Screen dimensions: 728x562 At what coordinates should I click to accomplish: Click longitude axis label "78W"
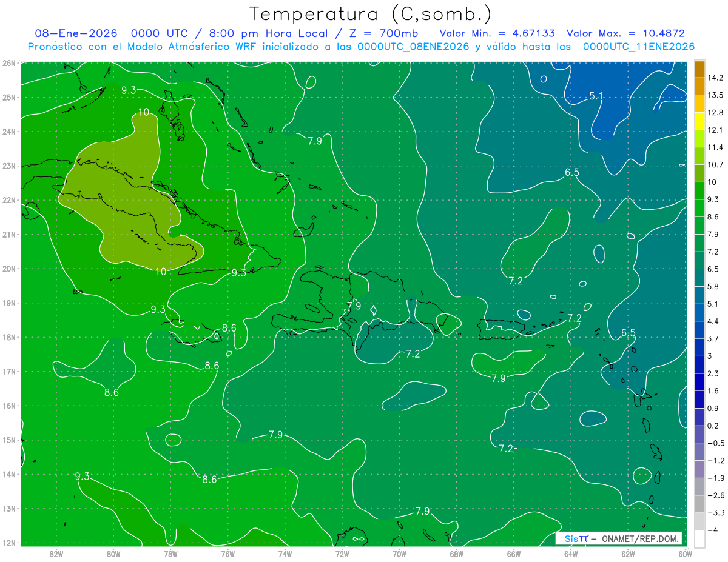pyautogui.click(x=170, y=554)
